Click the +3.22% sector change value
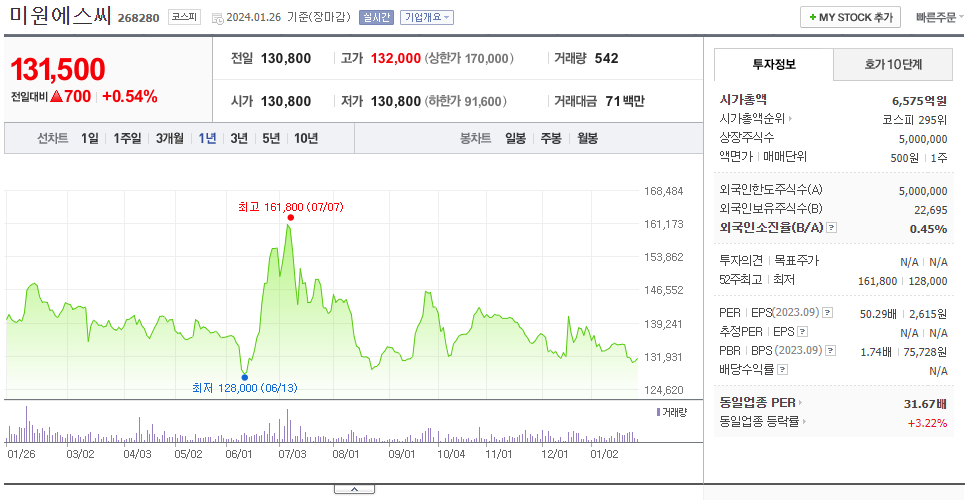 point(927,423)
